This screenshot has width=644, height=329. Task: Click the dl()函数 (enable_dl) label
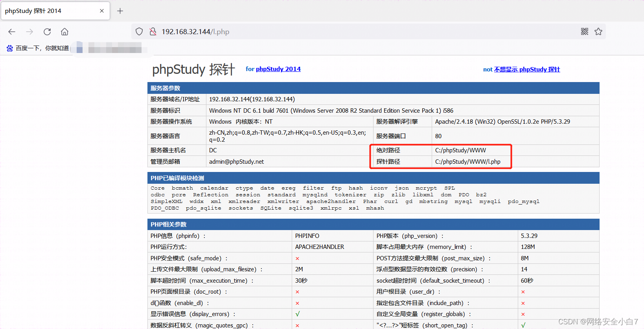180,303
